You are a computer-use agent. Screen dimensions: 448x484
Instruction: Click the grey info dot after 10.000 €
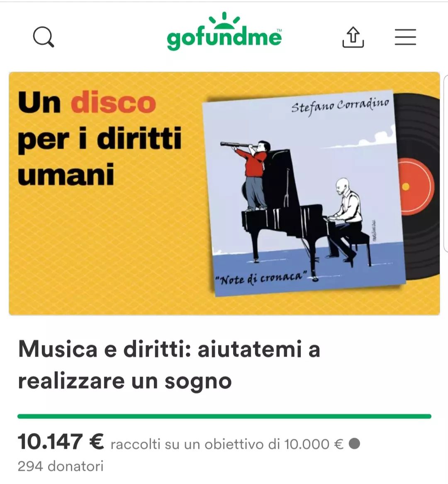click(x=354, y=444)
